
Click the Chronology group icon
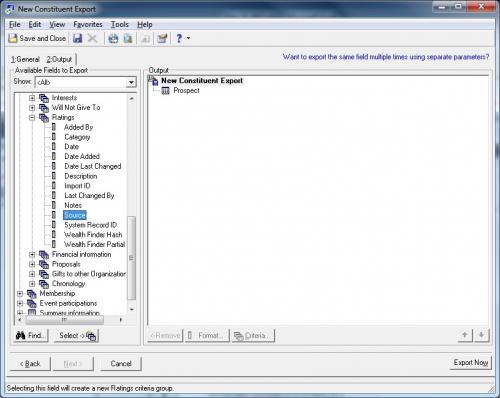(x=44, y=284)
